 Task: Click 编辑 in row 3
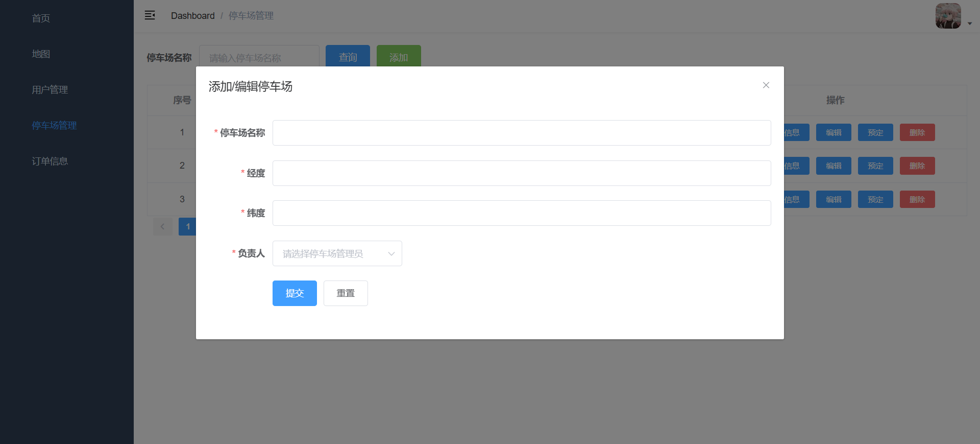834,199
